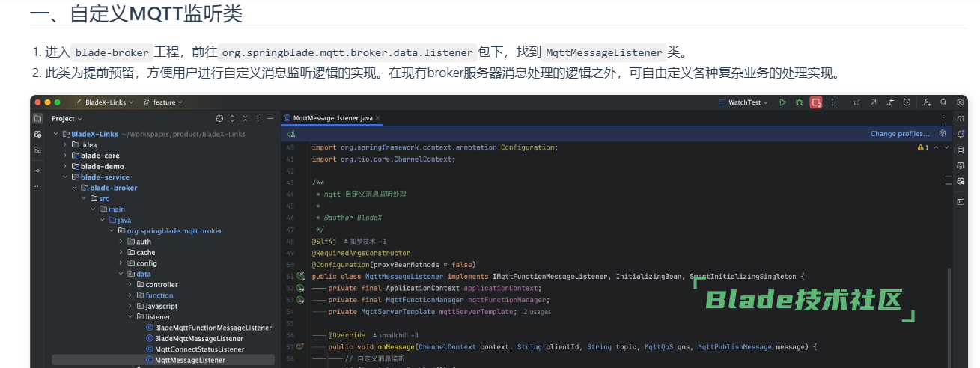Click the override gutter icon on line 57

point(300,347)
